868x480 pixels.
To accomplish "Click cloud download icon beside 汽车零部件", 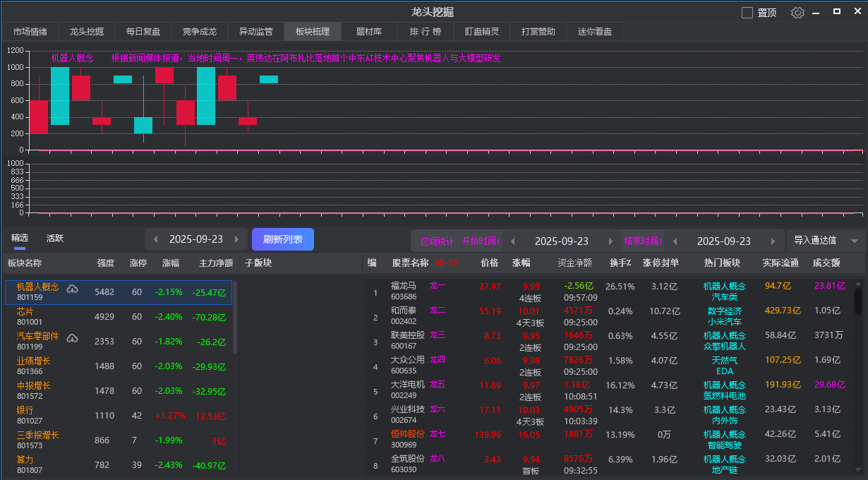I will click(72, 338).
